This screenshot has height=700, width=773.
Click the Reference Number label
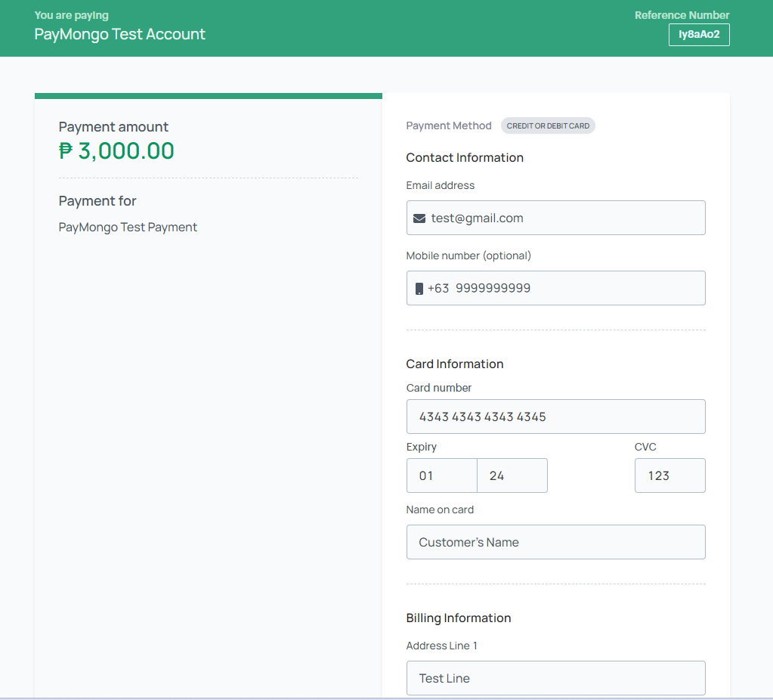pyautogui.click(x=682, y=15)
